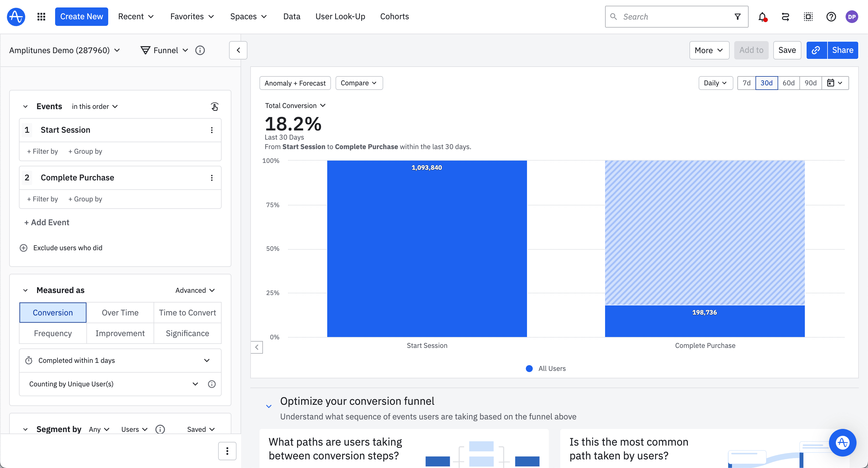This screenshot has height=468, width=868.
Task: Open the calendar date picker near the 90d option
Action: 835,83
